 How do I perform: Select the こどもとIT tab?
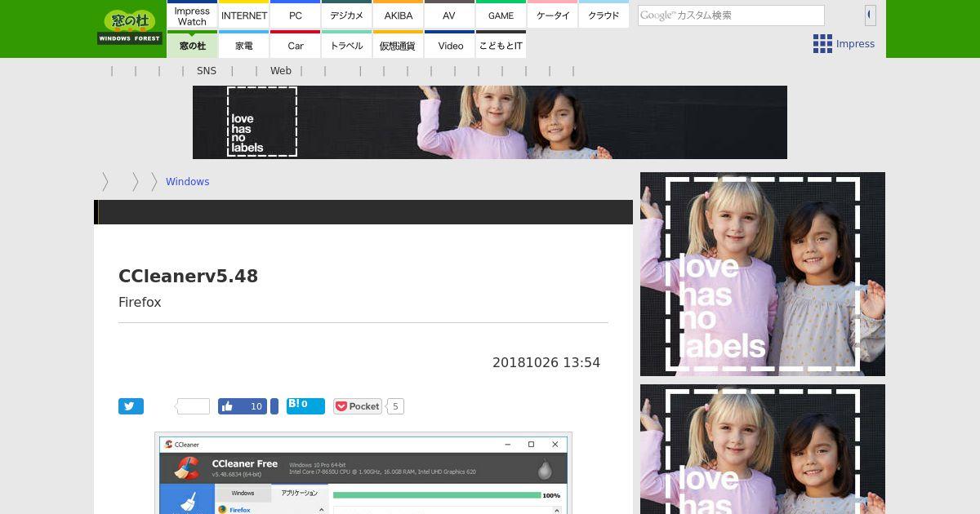click(x=501, y=45)
